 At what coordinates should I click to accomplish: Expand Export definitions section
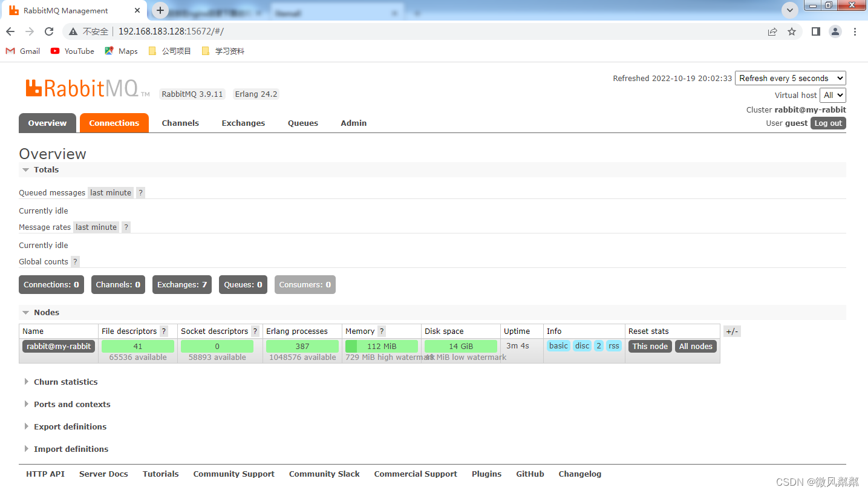(x=65, y=427)
